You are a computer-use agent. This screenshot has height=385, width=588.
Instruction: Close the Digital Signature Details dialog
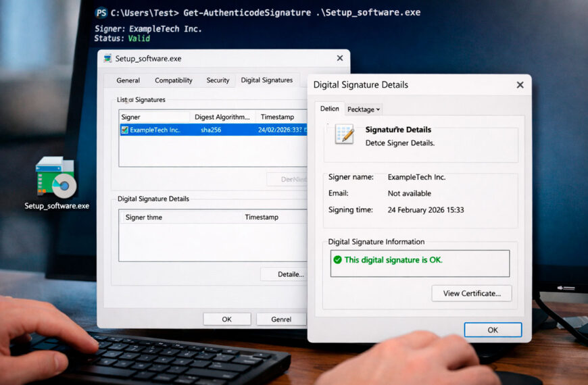point(520,84)
